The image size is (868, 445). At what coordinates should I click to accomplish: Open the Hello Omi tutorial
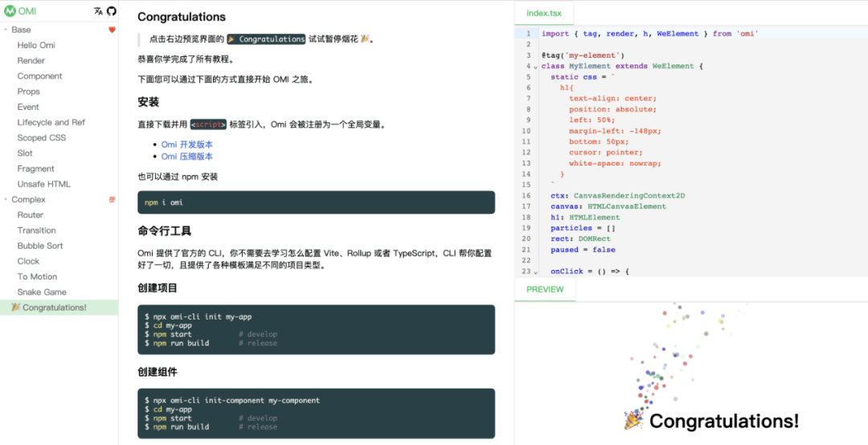tap(36, 46)
